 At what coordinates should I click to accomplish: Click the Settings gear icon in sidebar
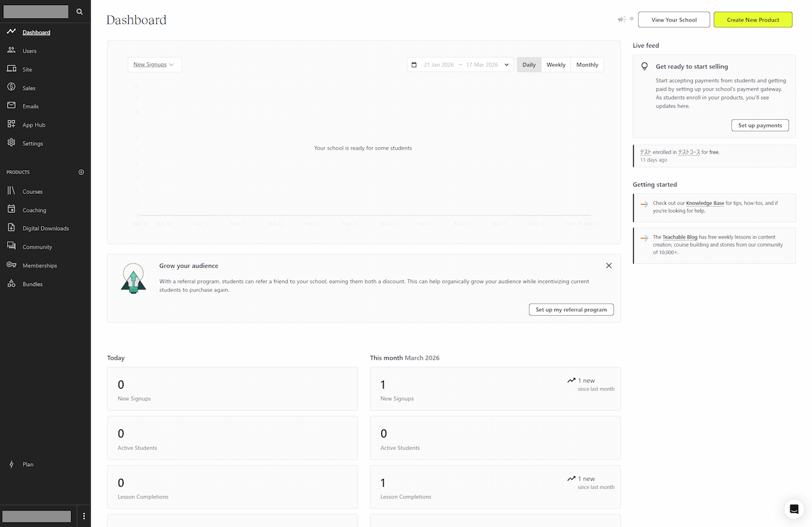tap(11, 143)
